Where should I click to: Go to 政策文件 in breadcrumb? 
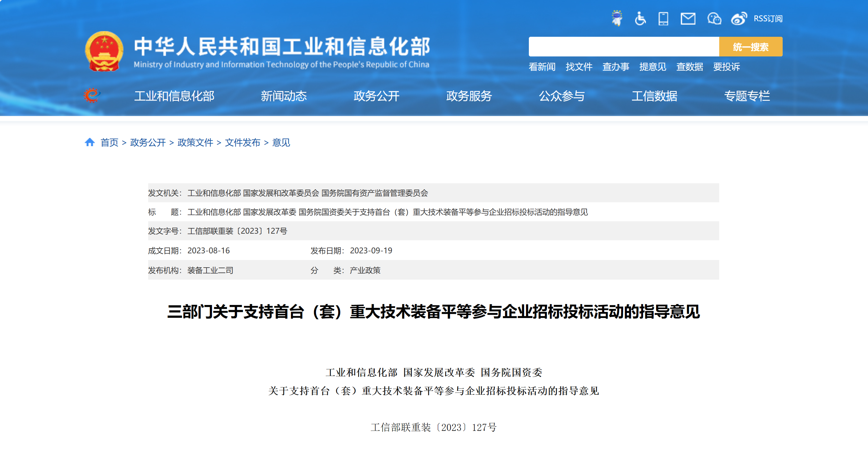click(195, 142)
